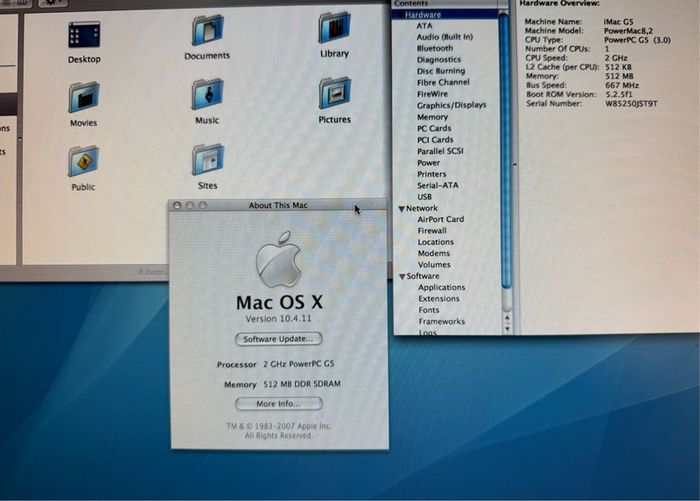Screen dimensions: 700x501
Task: Select Diagnostics in the hardware list
Action: pos(439,59)
